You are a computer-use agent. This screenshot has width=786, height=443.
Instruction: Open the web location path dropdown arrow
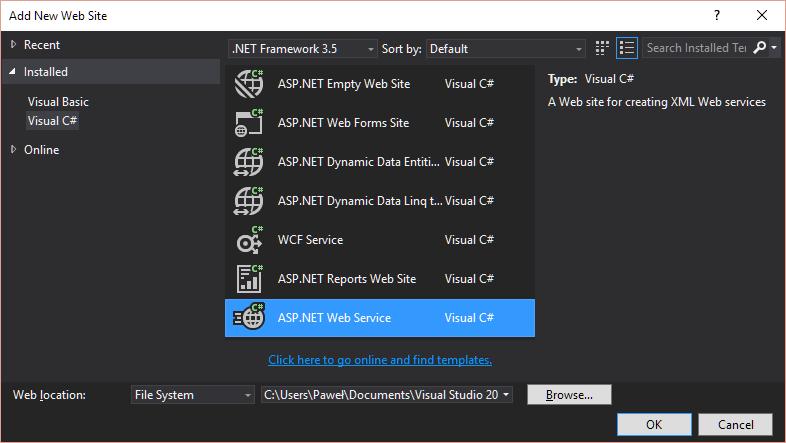coord(506,395)
